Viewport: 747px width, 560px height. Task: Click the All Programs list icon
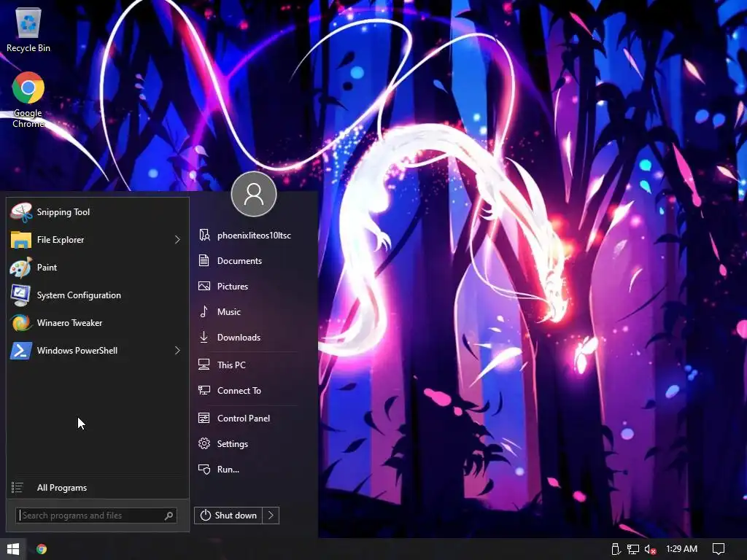[x=18, y=488]
